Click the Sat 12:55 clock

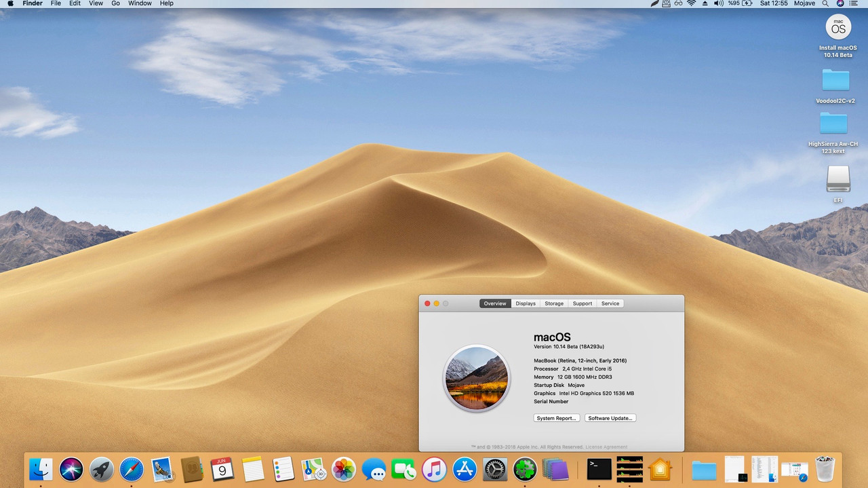point(774,3)
